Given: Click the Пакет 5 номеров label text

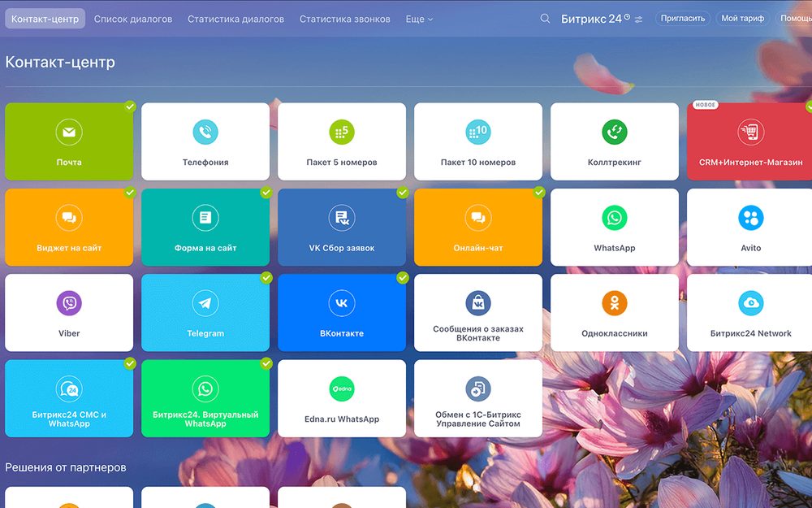Looking at the screenshot, I should point(342,163).
